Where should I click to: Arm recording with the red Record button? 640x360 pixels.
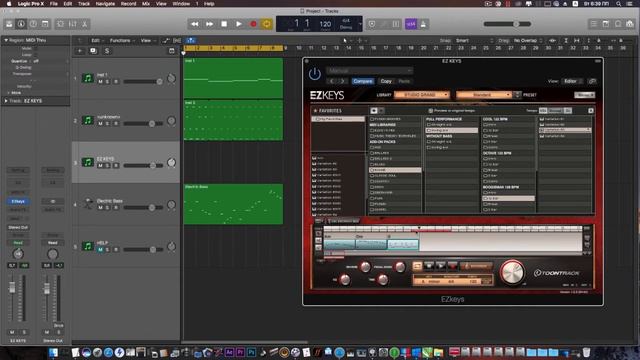(x=253, y=24)
